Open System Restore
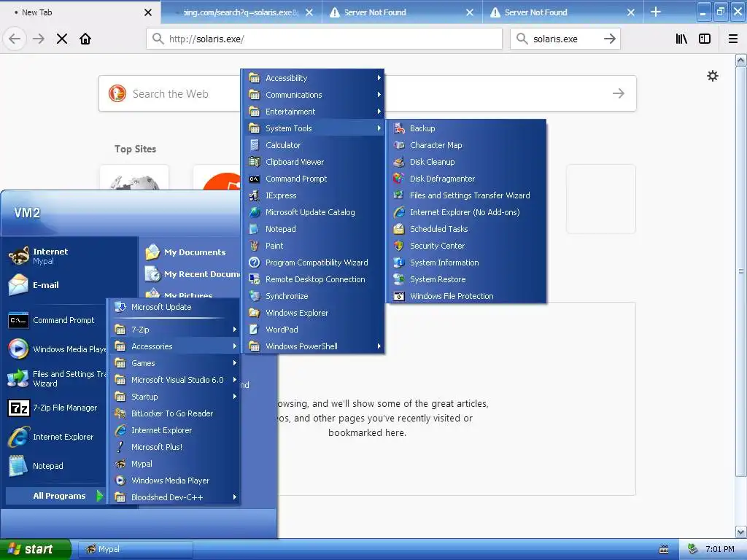This screenshot has width=747, height=560. point(465,279)
